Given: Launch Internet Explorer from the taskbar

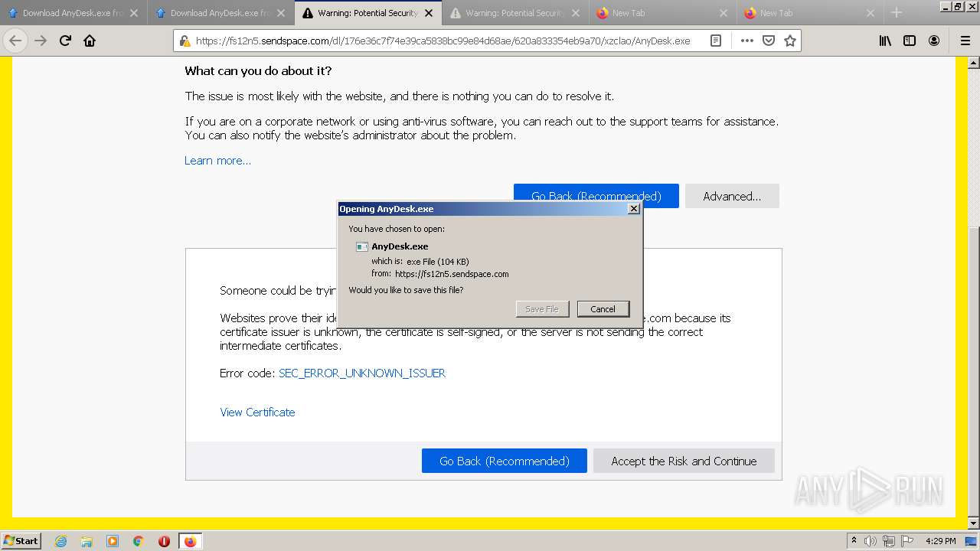Looking at the screenshot, I should (x=61, y=541).
